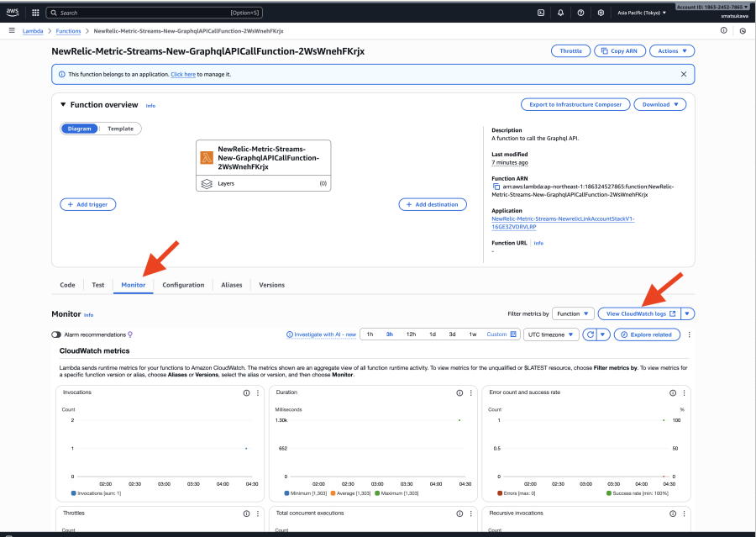Open the CloudShell icon in top bar
Screen dimensions: 756x537
pyautogui.click(x=541, y=13)
